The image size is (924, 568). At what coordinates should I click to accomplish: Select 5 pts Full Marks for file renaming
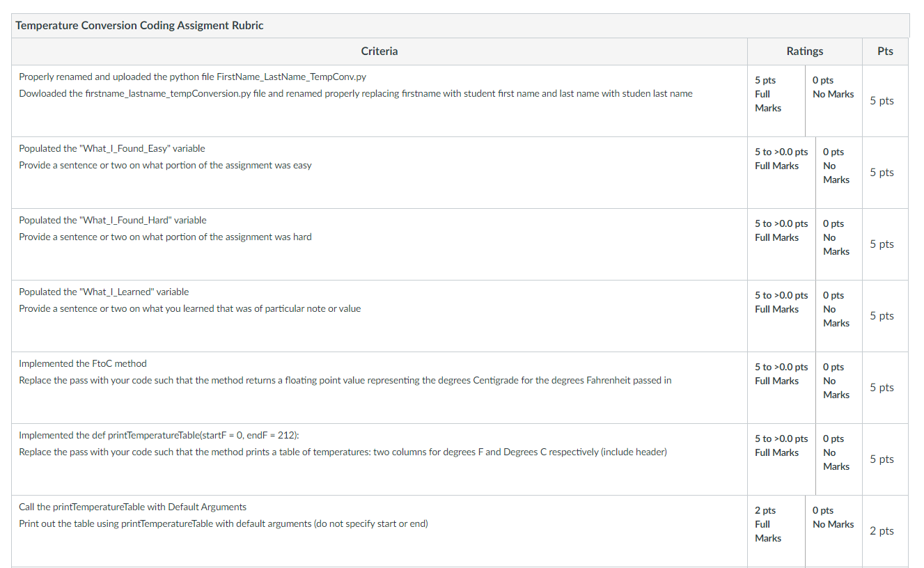776,101
